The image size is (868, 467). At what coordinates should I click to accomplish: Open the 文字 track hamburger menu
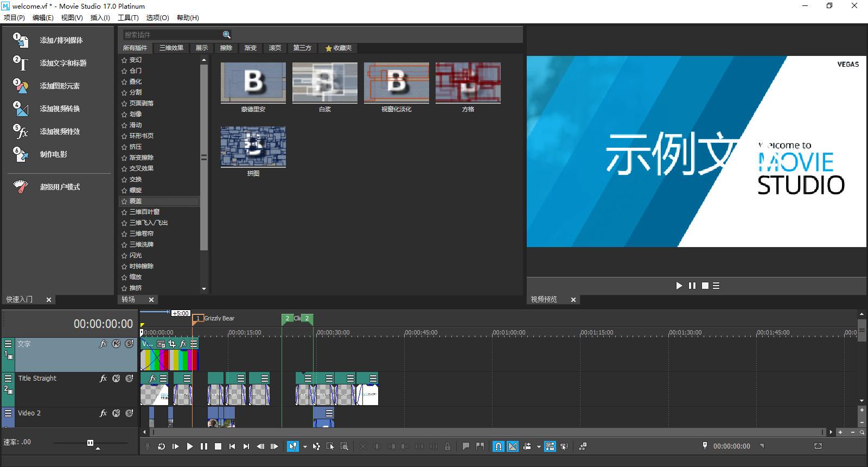(8, 344)
